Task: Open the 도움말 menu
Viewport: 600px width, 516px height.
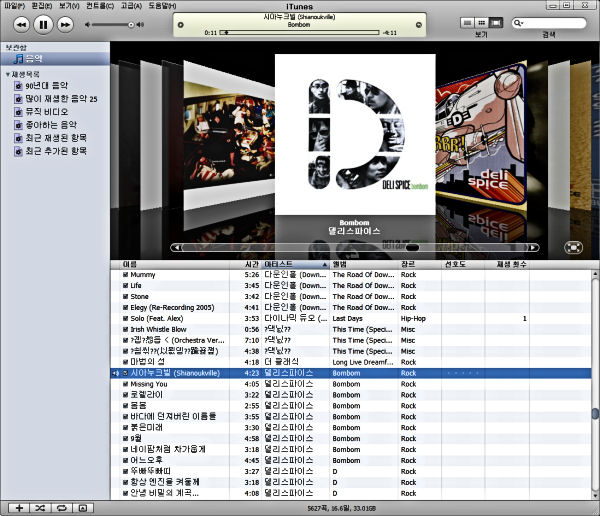Action: (162, 6)
